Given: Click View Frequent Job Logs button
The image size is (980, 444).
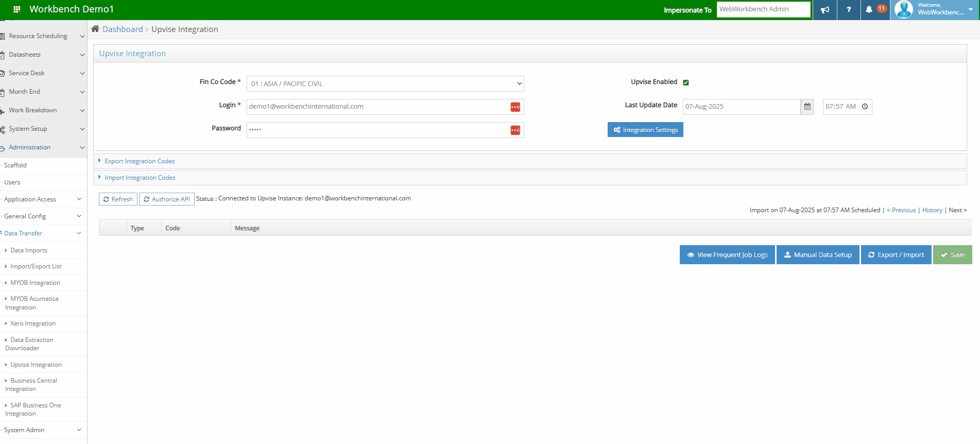Looking at the screenshot, I should [727, 255].
